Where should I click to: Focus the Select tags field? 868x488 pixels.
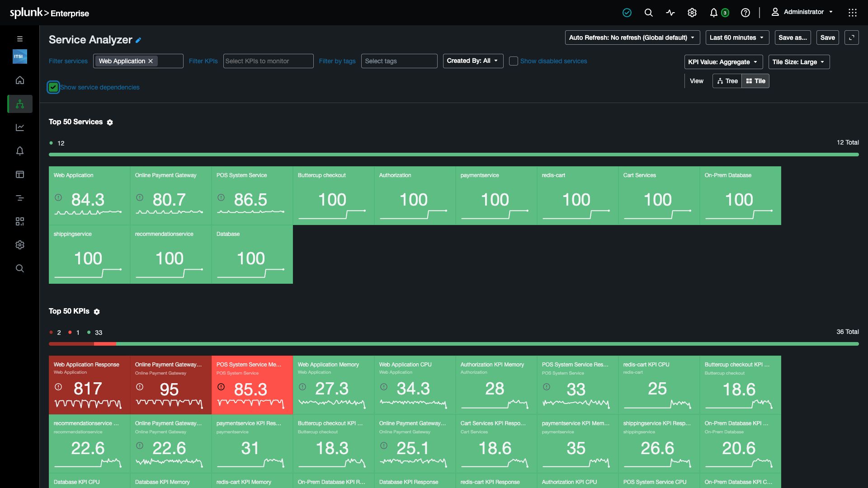coord(399,61)
